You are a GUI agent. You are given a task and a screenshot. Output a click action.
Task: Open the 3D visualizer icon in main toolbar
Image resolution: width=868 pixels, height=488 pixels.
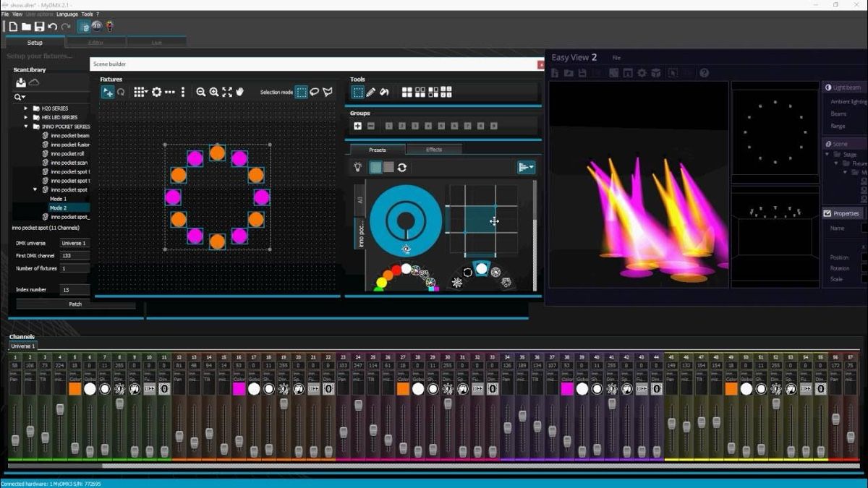pyautogui.click(x=97, y=27)
